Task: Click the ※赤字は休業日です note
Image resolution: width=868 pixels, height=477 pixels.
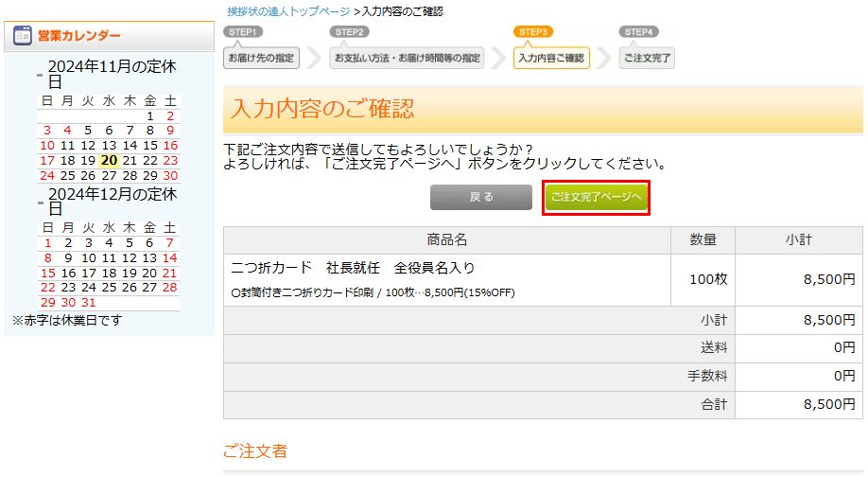Action: [x=67, y=320]
